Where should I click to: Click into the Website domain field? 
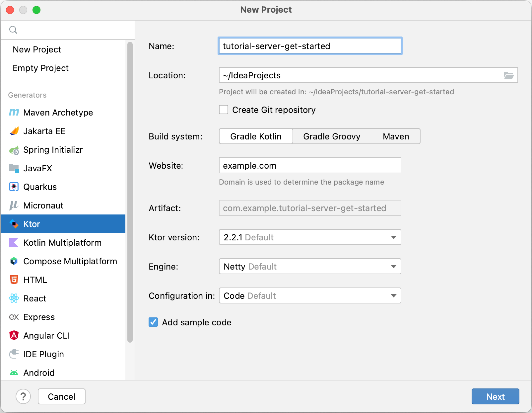310,166
